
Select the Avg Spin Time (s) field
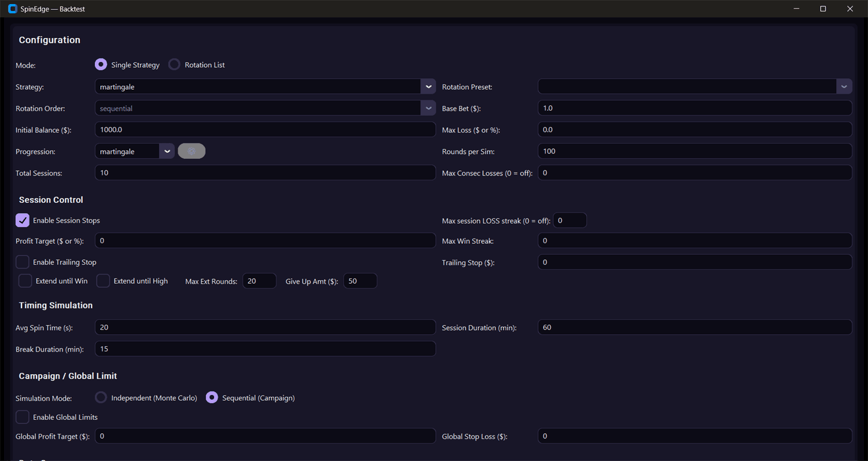click(265, 327)
